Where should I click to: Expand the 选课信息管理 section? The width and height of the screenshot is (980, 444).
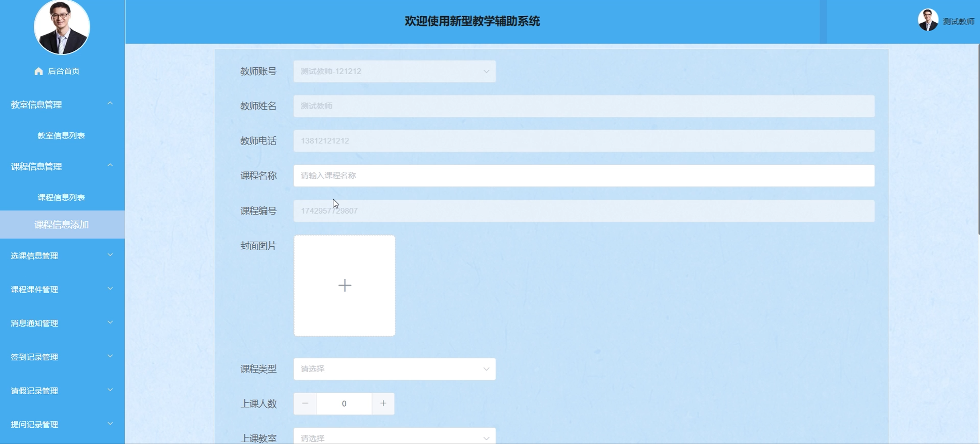[x=61, y=256]
